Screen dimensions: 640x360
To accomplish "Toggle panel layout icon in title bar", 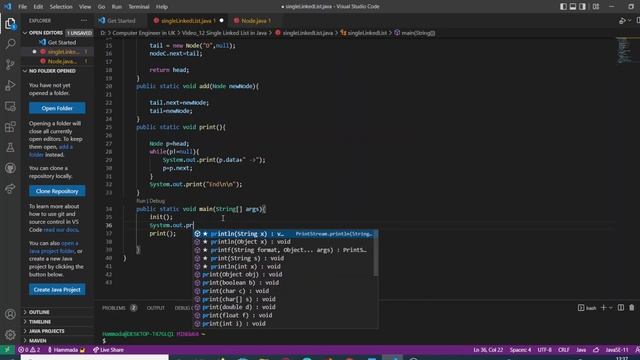I will coord(573,7).
